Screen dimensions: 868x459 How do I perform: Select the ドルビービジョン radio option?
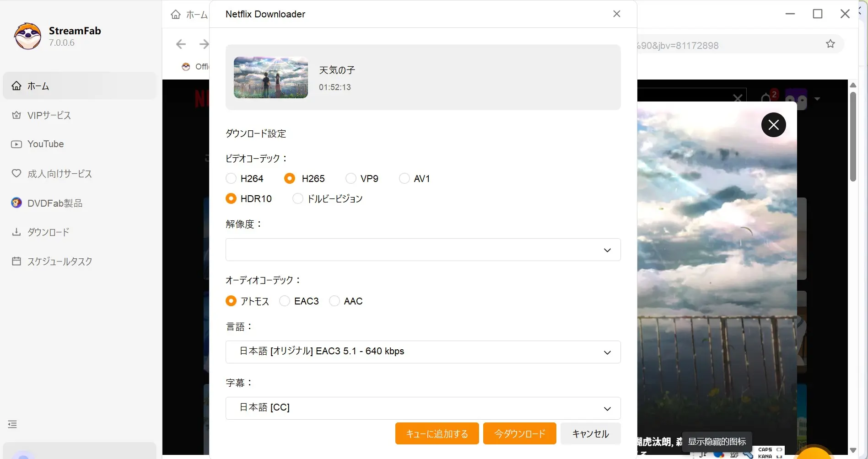coord(298,198)
